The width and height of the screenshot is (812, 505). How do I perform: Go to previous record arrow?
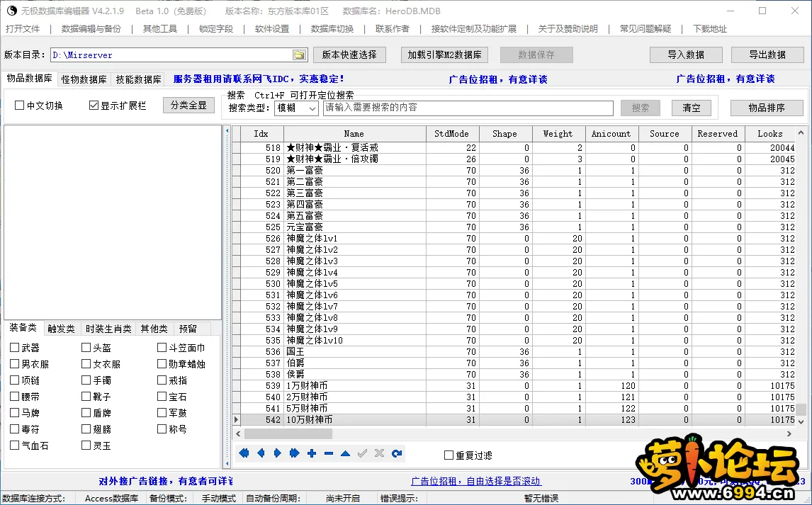pyautogui.click(x=261, y=453)
